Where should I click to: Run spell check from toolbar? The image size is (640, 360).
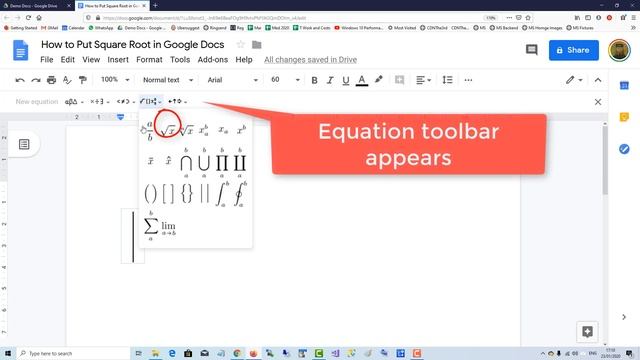pos(67,80)
